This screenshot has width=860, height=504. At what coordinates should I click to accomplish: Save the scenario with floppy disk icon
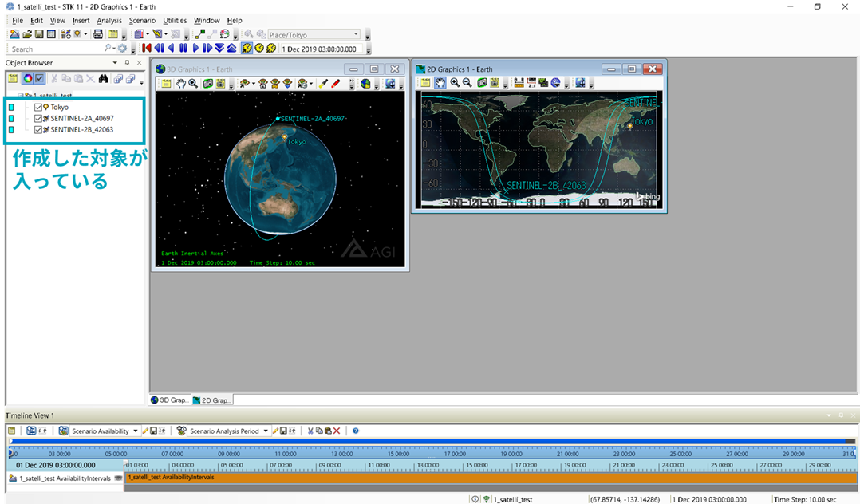click(39, 34)
